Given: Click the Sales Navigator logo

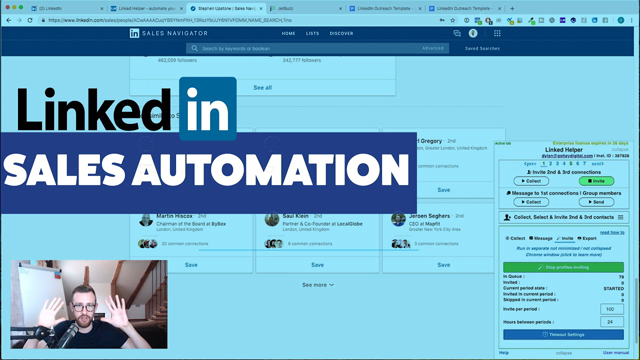Looking at the screenshot, I should click(169, 33).
